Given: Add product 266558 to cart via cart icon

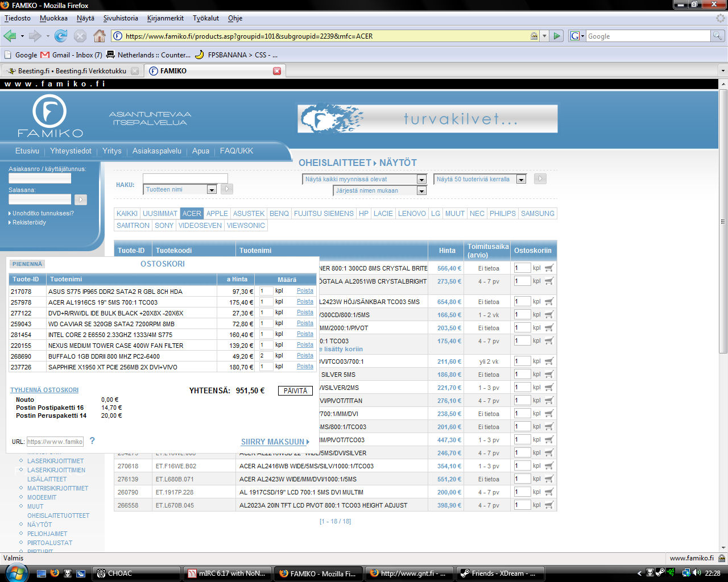Looking at the screenshot, I should point(549,505).
